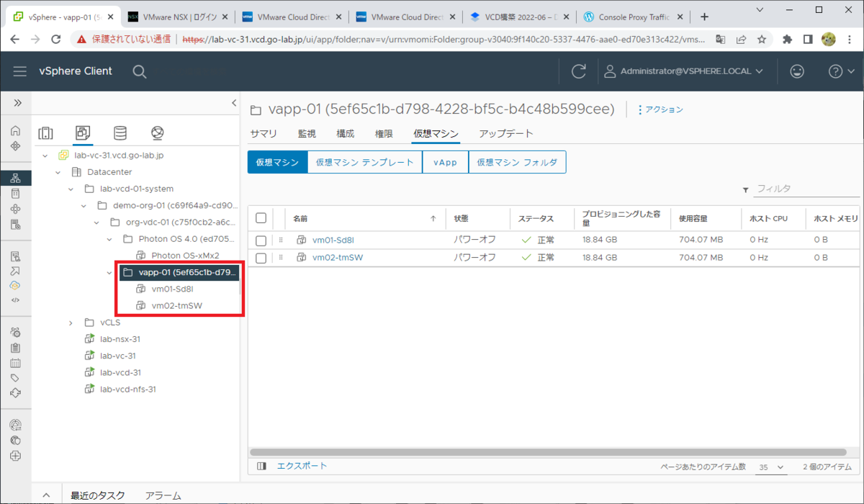Switch to VMs and Templates inventory view
Image resolution: width=864 pixels, height=504 pixels.
tap(83, 133)
